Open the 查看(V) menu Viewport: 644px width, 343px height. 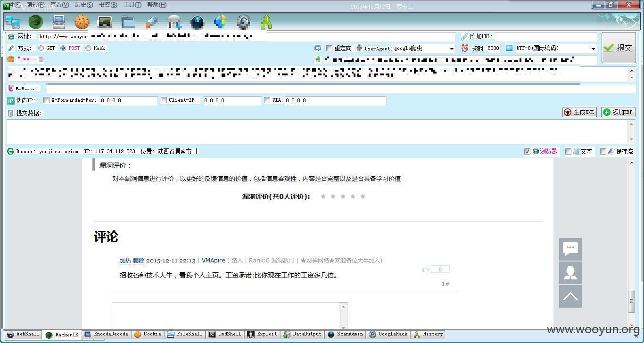pyautogui.click(x=59, y=5)
